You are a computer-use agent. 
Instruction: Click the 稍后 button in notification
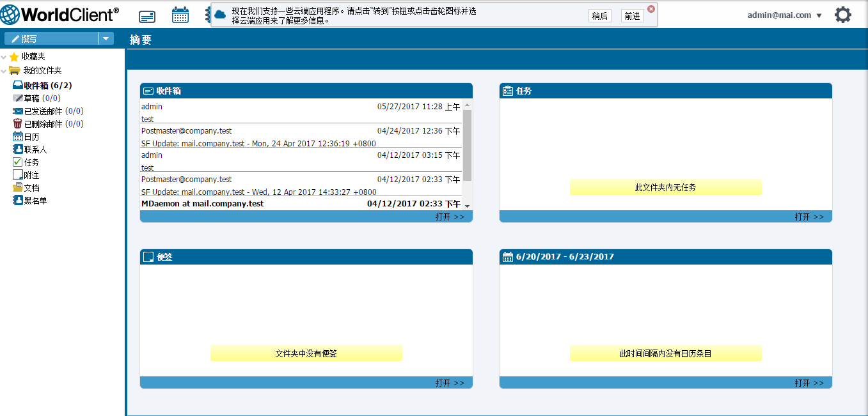599,16
